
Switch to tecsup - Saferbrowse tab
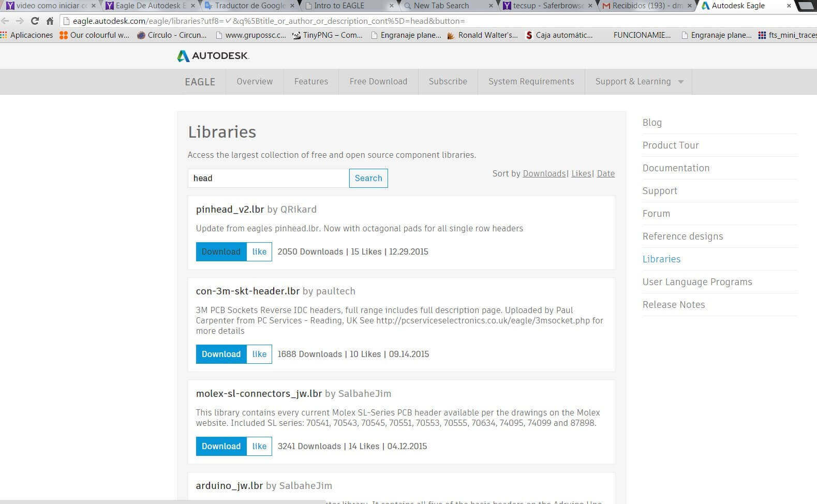[x=547, y=6]
